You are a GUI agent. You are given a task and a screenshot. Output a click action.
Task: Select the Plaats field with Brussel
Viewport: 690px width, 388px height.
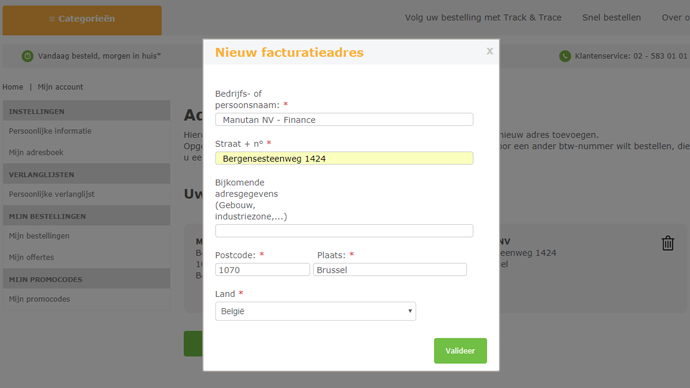tap(389, 270)
